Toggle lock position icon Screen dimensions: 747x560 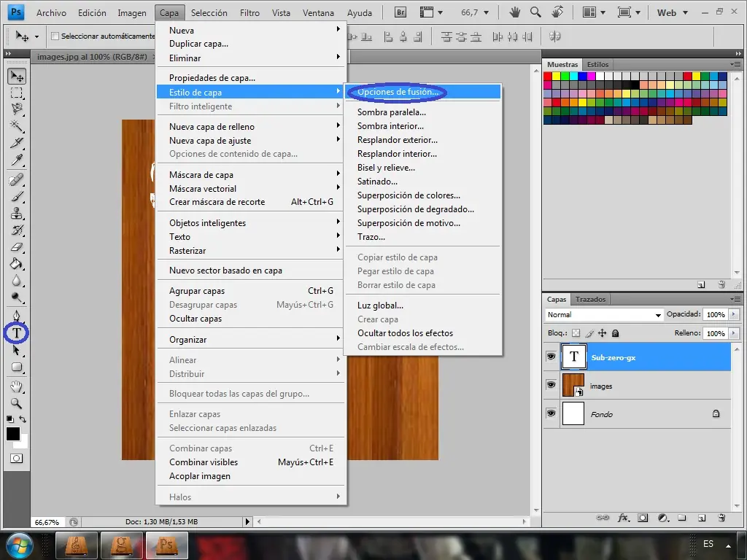click(602, 332)
